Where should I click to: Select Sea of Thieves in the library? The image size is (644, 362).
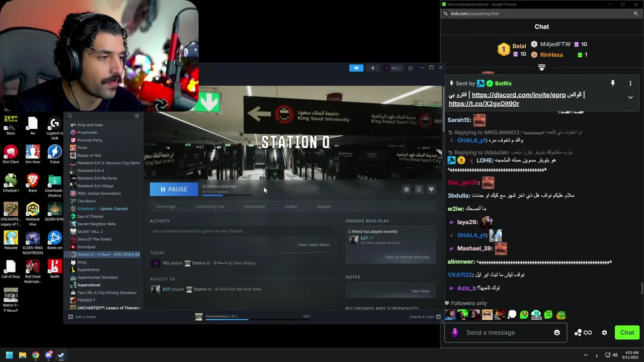tap(91, 217)
